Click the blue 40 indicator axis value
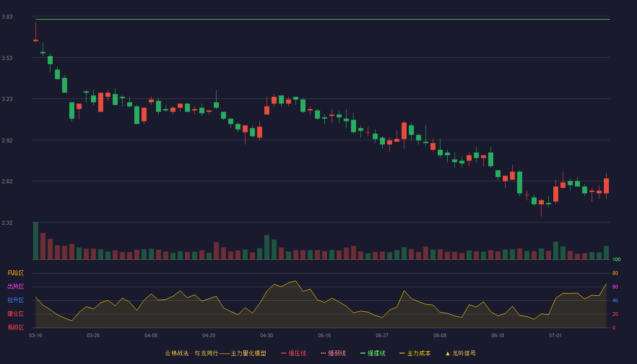The width and height of the screenshot is (637, 364). [615, 300]
